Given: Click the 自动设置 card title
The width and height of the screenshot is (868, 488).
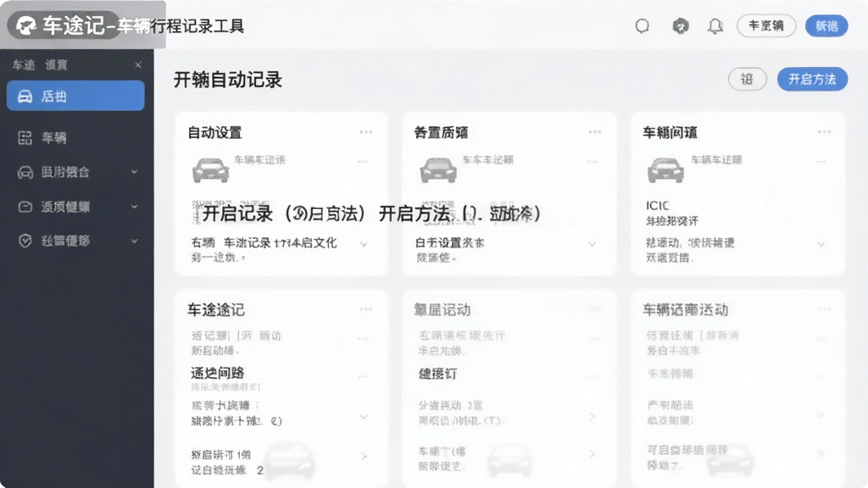Looking at the screenshot, I should (214, 133).
